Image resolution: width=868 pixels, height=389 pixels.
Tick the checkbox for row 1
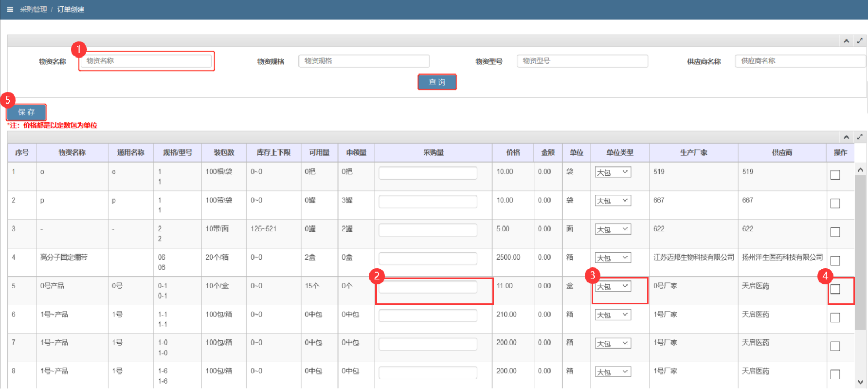coord(835,175)
